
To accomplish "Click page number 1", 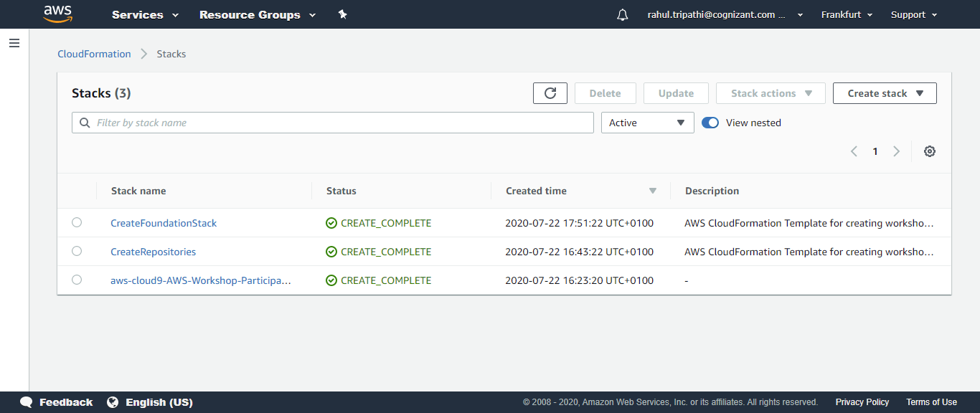I will point(875,151).
